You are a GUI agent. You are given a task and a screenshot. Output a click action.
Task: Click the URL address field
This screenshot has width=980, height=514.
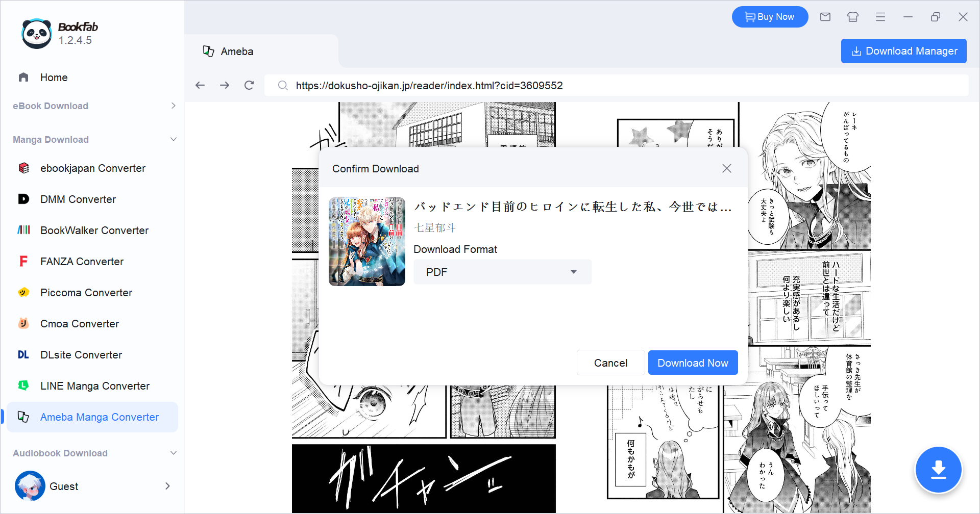[x=617, y=85]
